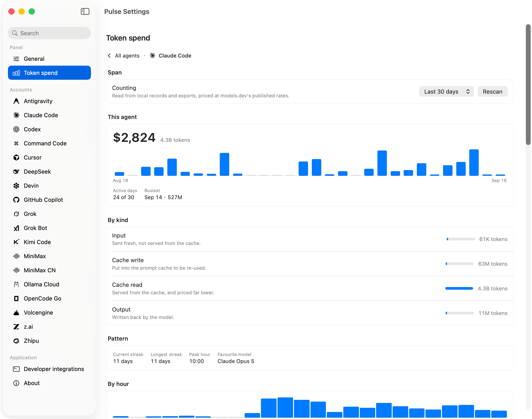Click the MiniMax CN waveform icon
532x419 pixels.
pyautogui.click(x=16, y=270)
